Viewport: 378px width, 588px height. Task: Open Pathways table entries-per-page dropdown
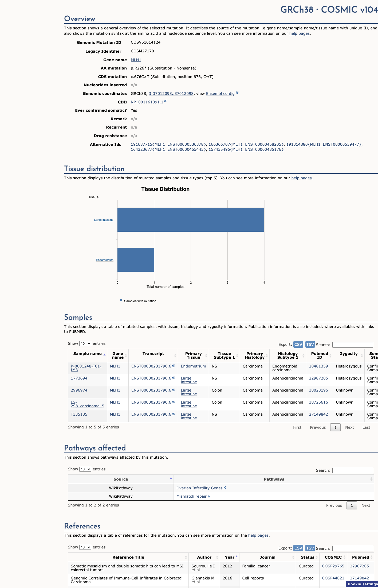pos(85,469)
